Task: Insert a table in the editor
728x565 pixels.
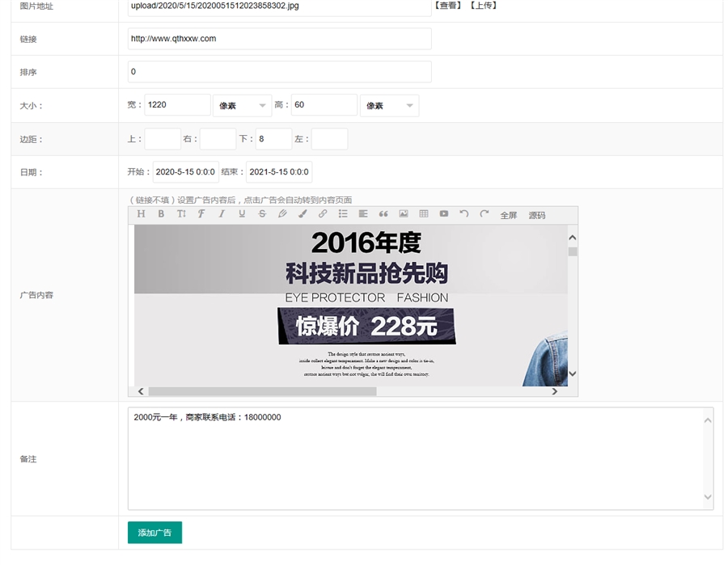Action: 424,214
